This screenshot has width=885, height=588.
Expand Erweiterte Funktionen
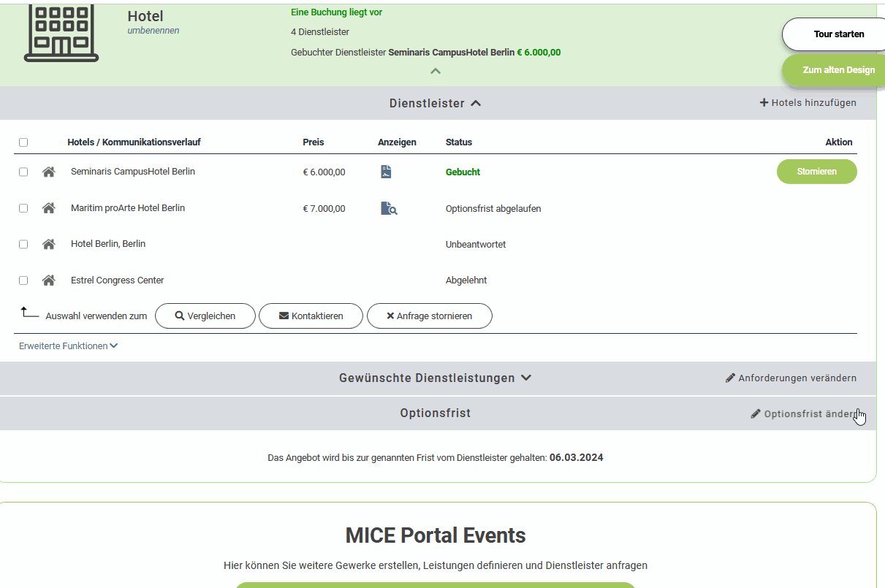point(68,346)
